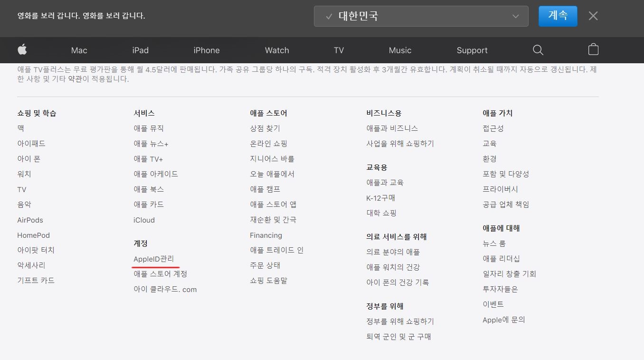Open the 애플 카드 link
The width and height of the screenshot is (644, 360).
[149, 204]
